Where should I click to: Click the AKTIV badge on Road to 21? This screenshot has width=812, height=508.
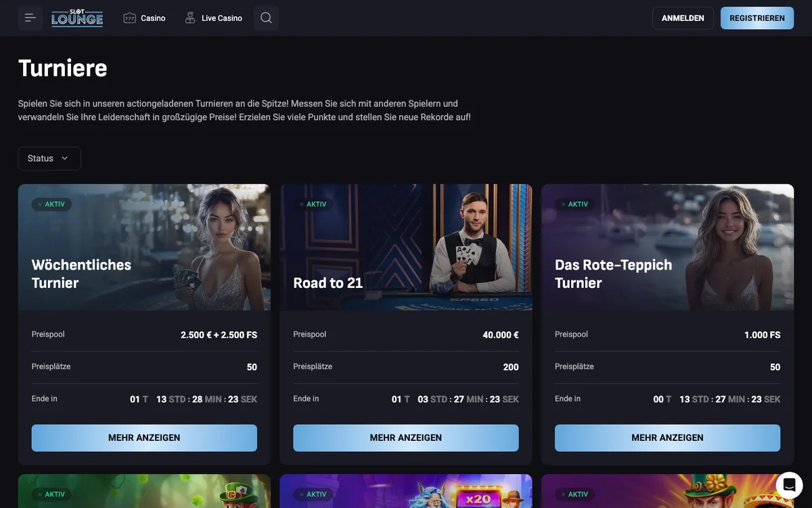point(313,204)
